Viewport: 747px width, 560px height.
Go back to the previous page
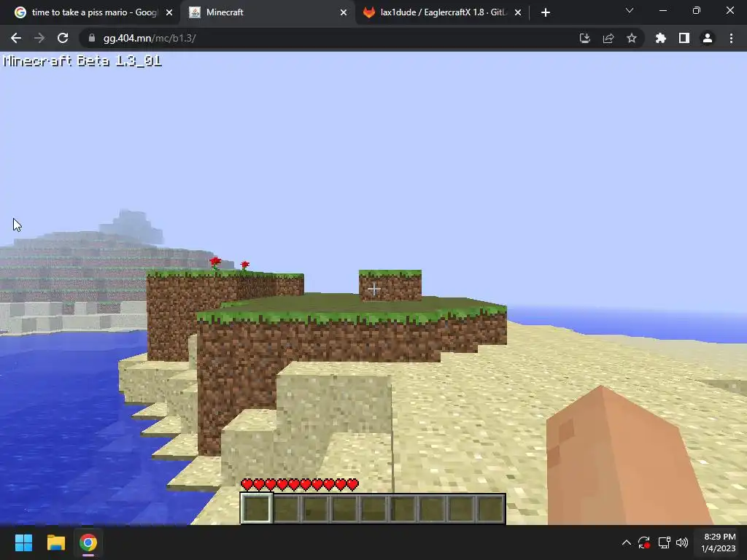point(16,38)
